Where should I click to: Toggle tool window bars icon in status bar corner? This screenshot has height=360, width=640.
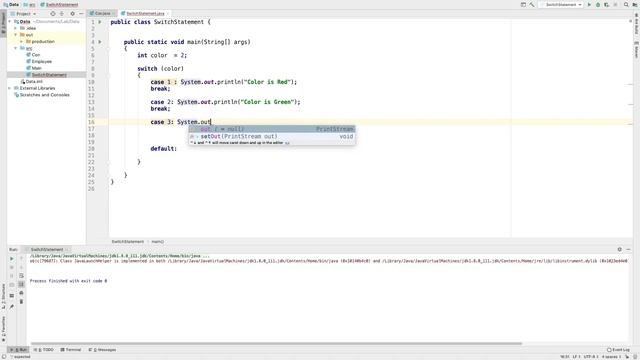pos(3,357)
